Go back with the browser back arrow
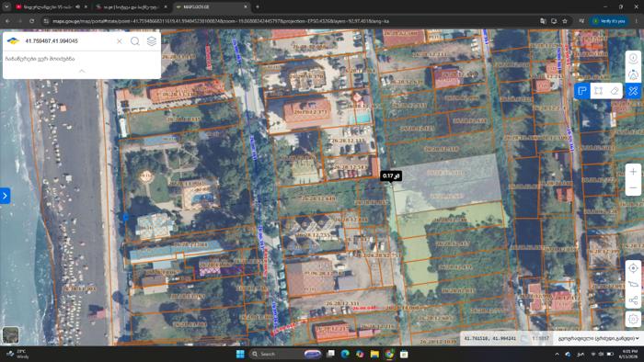This screenshot has width=644, height=362. tap(7, 21)
